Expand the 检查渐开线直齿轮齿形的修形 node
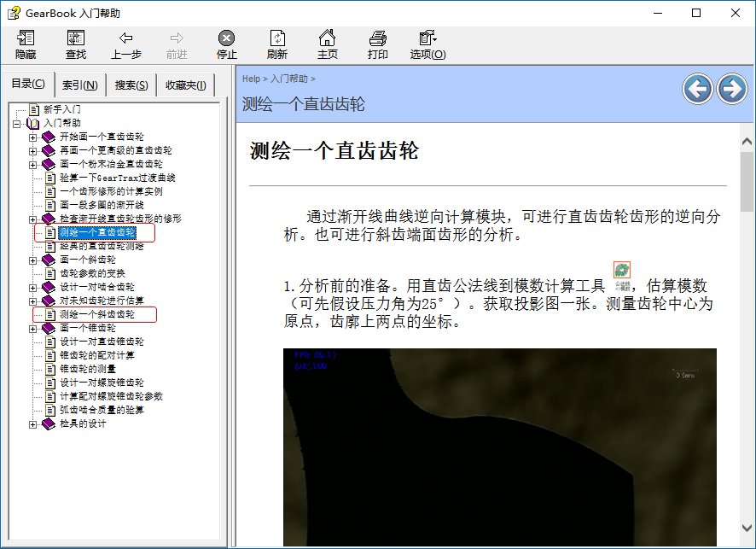Viewport: 756px width, 549px height. pyautogui.click(x=32, y=219)
